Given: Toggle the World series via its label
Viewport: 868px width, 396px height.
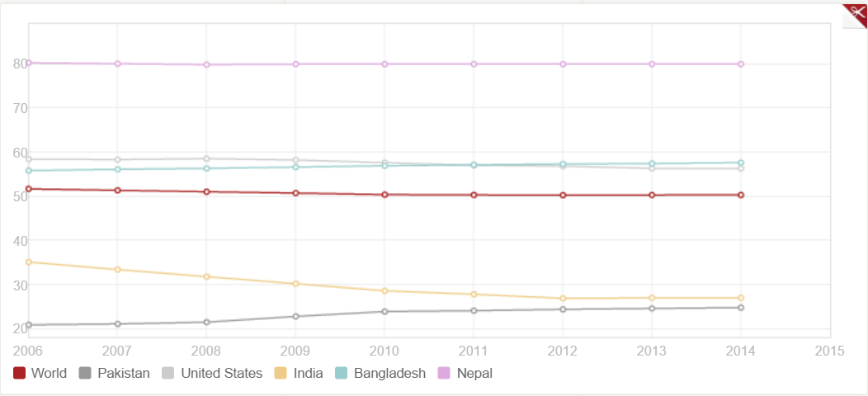Looking at the screenshot, I should [49, 374].
